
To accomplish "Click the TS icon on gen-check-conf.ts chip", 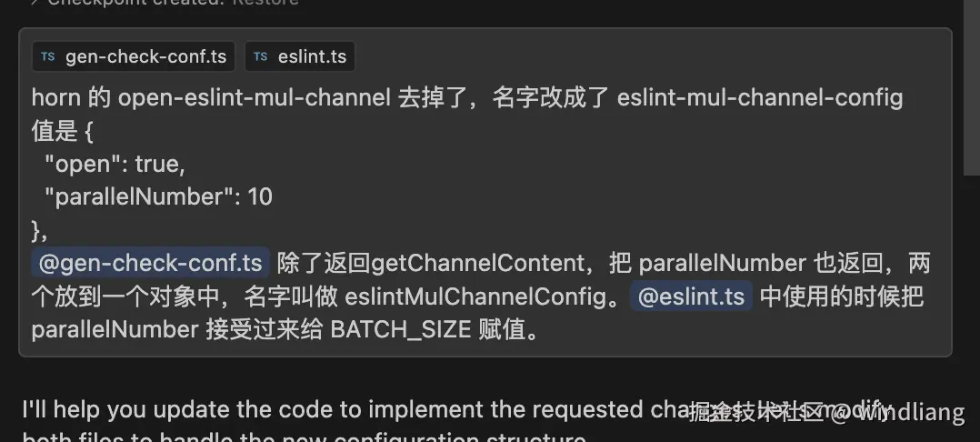I will point(48,57).
